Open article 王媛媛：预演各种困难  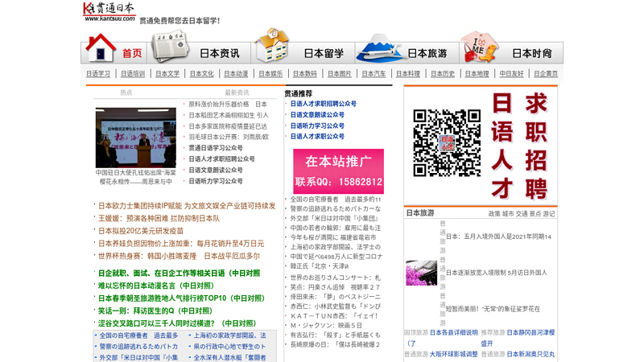(159, 218)
